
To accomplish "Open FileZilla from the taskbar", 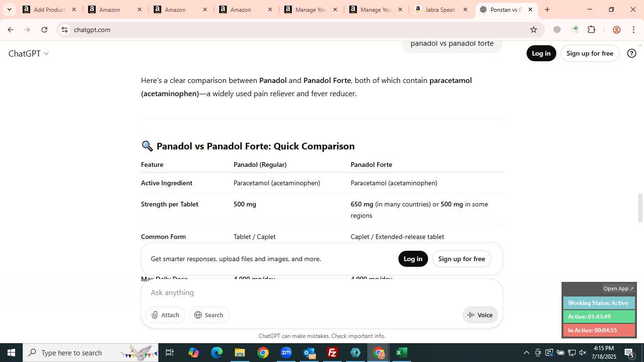I will tap(332, 353).
